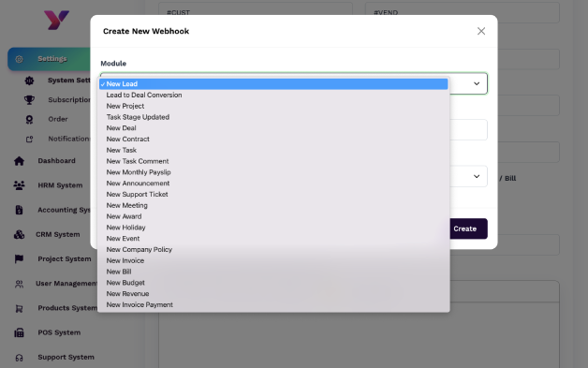Select New Invoice option
Viewport: 588px width, 368px height.
coord(273,260)
